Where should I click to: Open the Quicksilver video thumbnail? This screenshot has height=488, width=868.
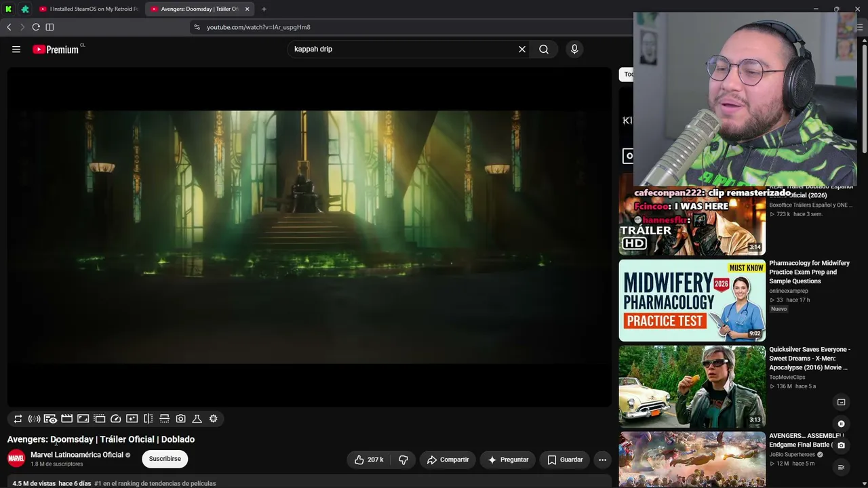(692, 387)
